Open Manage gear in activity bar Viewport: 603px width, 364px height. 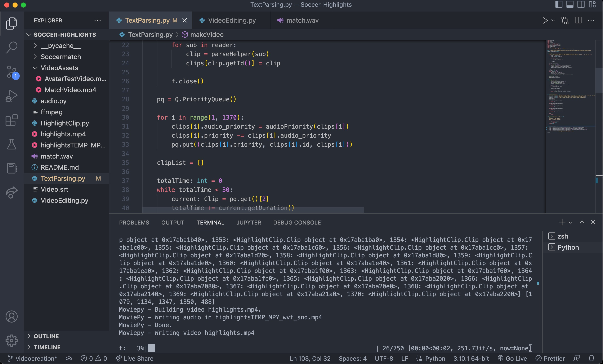(12, 341)
